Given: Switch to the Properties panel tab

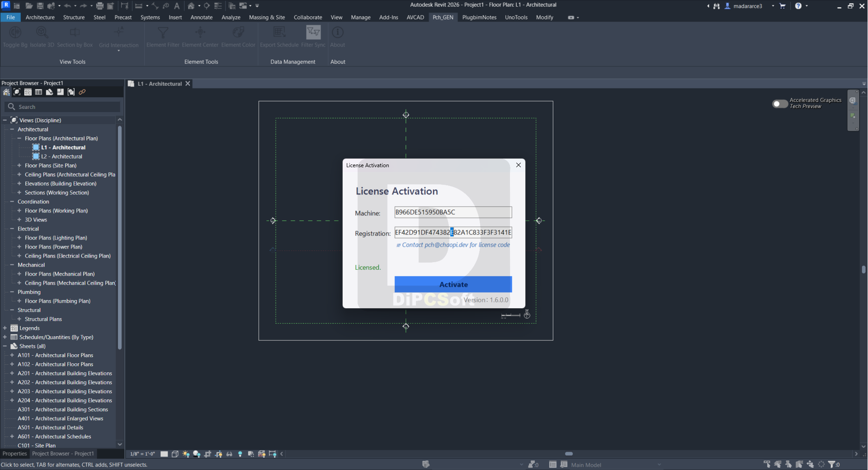Looking at the screenshot, I should (14, 454).
